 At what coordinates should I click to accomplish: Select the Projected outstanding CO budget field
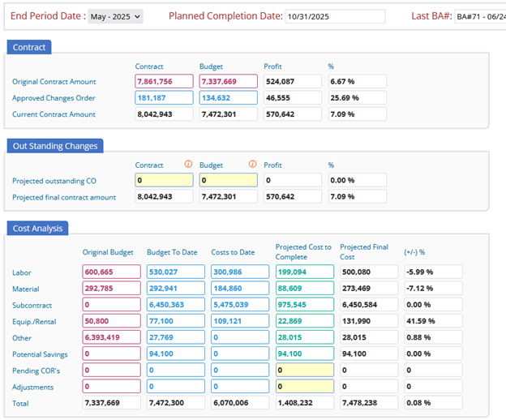228,180
